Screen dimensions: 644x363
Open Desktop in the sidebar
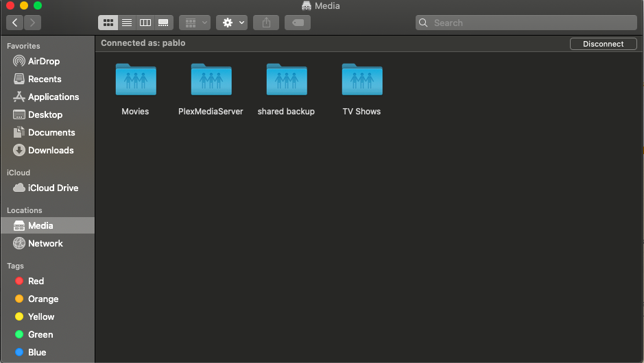47,114
